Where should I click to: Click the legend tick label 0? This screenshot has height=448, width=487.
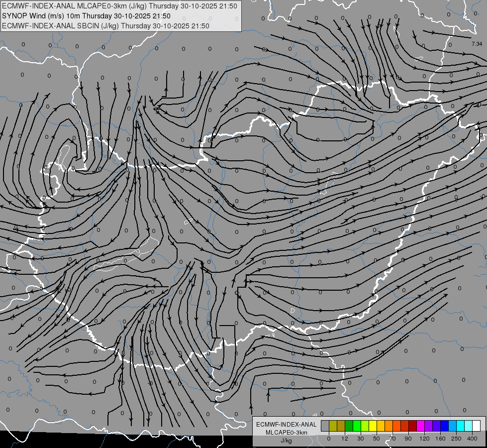click(329, 439)
